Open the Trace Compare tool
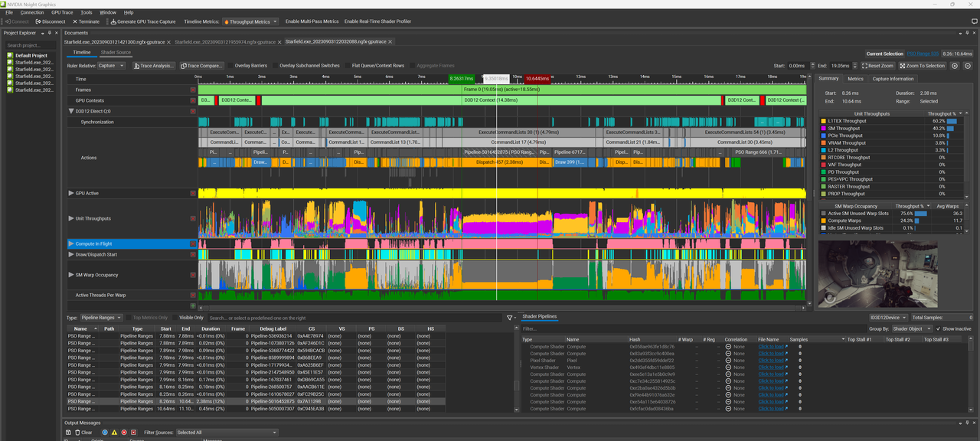 coord(201,66)
